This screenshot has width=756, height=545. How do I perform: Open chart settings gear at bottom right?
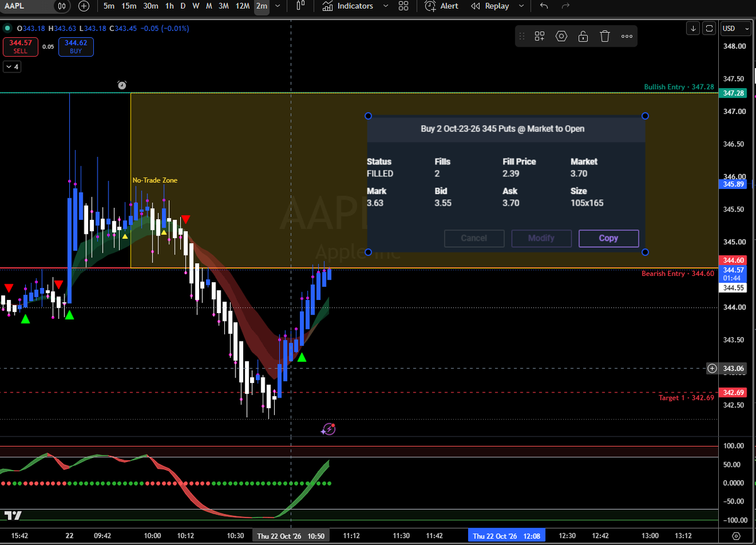tap(736, 536)
